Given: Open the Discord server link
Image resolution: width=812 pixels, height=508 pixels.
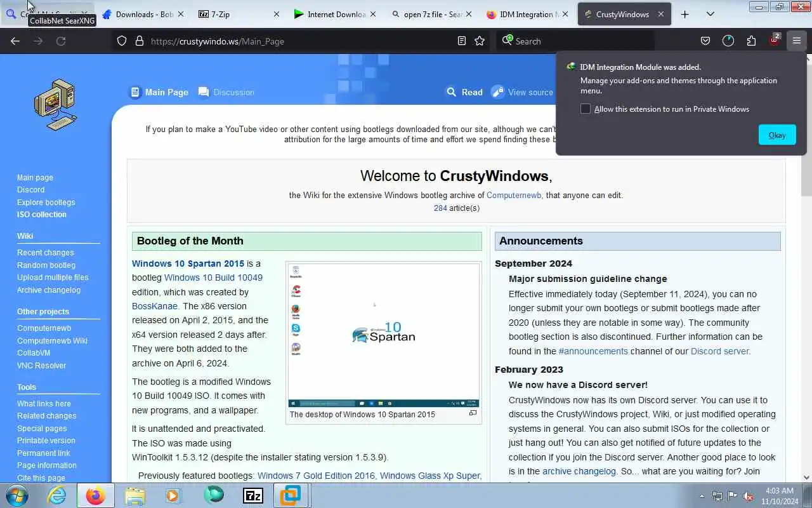Looking at the screenshot, I should point(719,351).
